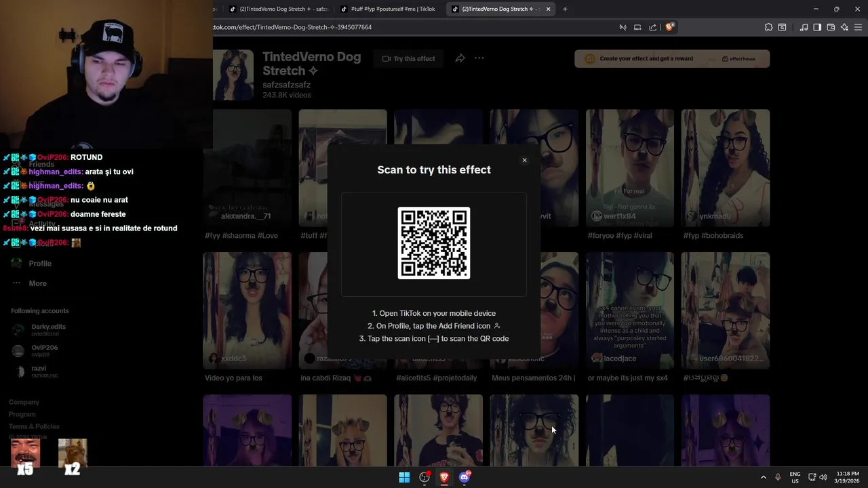Click the media music note toolbar icon

tap(804, 27)
